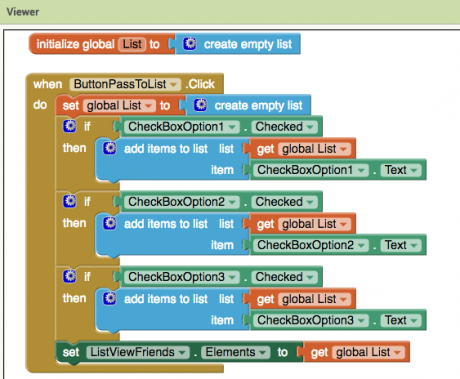Viewport: 460px width, 379px height.
Task: Open mutator gear on CheckBoxOption2 if block
Action: 70,201
